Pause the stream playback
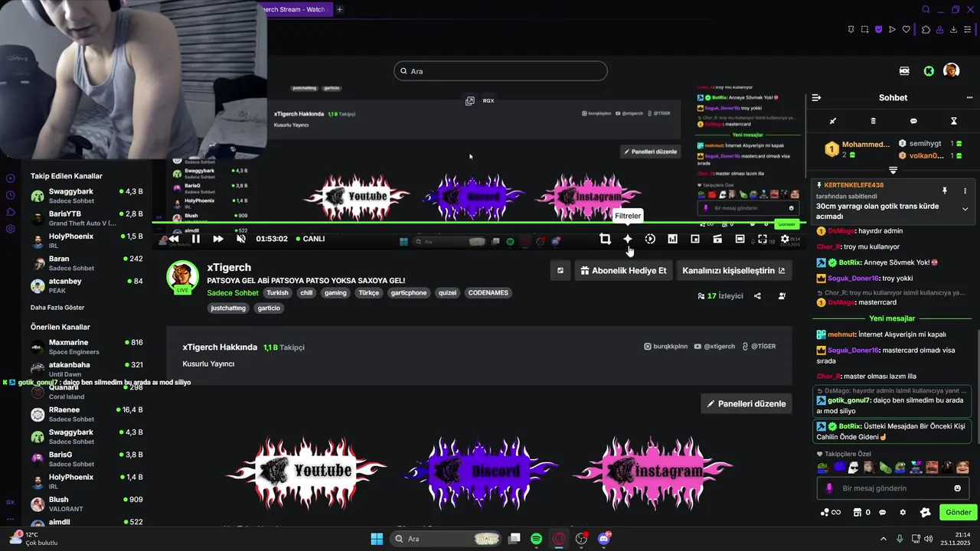 (x=195, y=239)
